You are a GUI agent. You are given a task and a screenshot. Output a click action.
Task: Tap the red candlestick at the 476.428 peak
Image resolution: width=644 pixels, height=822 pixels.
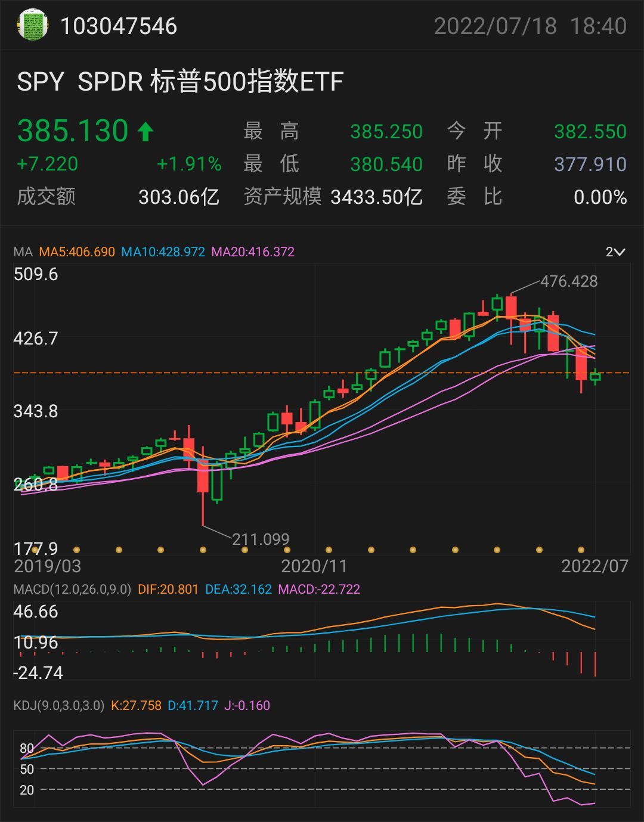(511, 308)
